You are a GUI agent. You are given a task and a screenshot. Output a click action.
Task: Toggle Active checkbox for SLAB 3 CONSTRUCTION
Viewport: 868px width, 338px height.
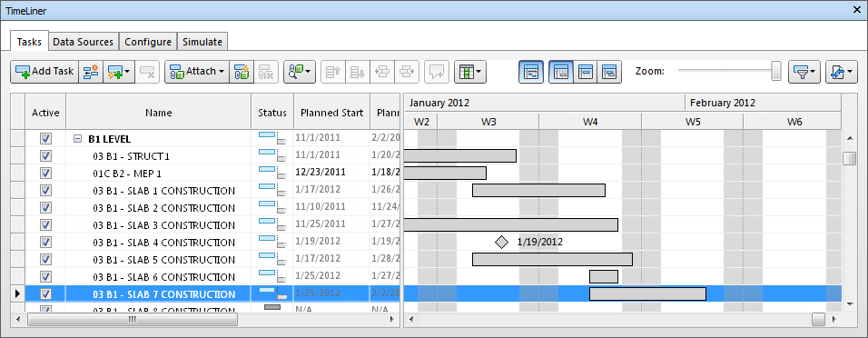pyautogui.click(x=45, y=225)
